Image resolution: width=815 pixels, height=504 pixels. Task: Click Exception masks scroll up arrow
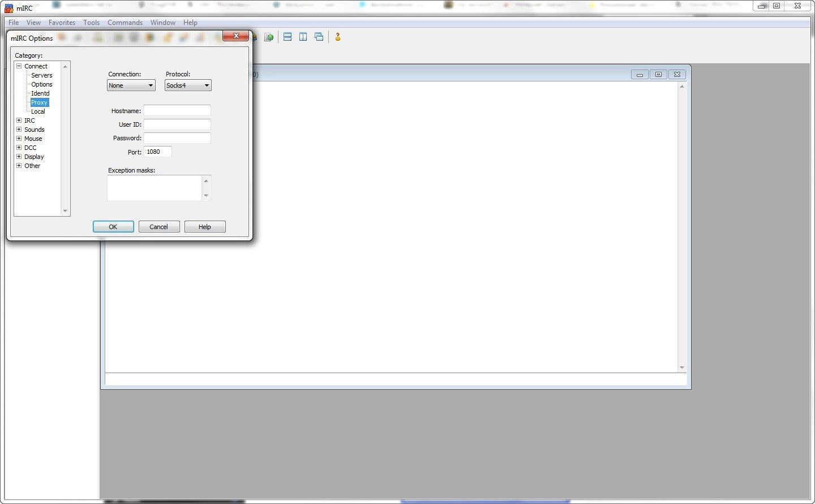coord(206,181)
